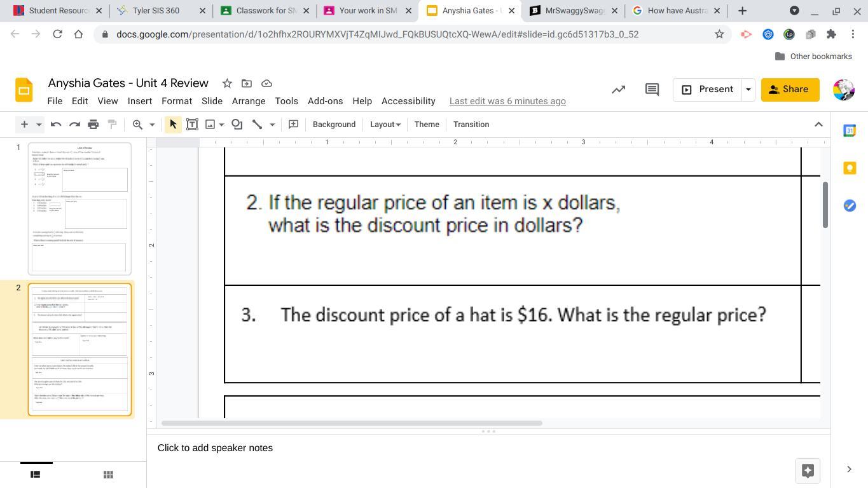Screen dimensions: 868x488
Task: Open the activity dashboard trend icon
Action: 618,90
